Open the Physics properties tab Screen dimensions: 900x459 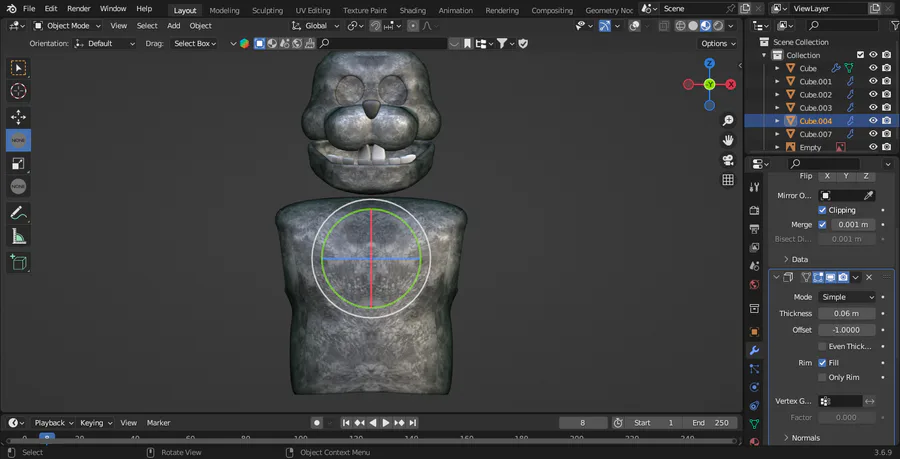pyautogui.click(x=754, y=387)
